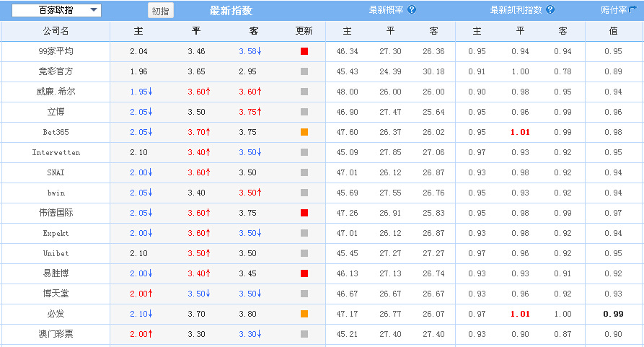
Task: Click the gray update square in 竞彩官方 row
Action: click(304, 71)
